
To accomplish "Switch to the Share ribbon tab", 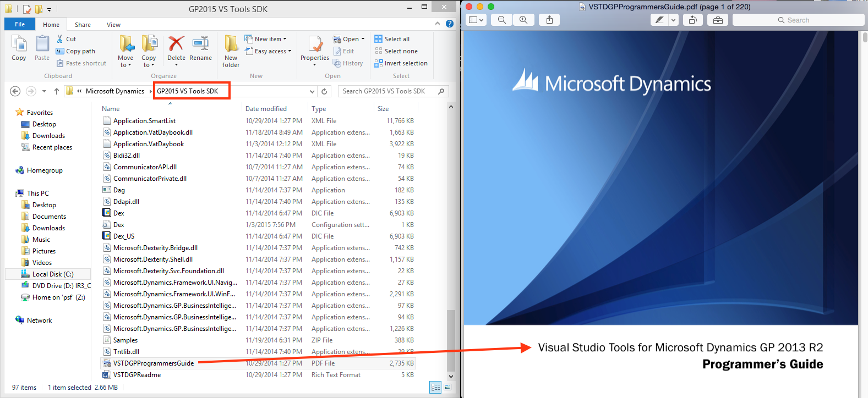I will 83,25.
